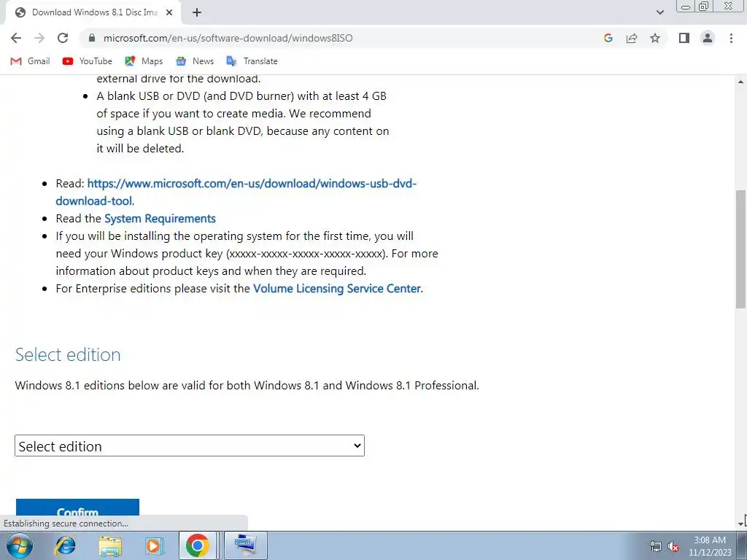Open the tab search chevron

[x=659, y=12]
